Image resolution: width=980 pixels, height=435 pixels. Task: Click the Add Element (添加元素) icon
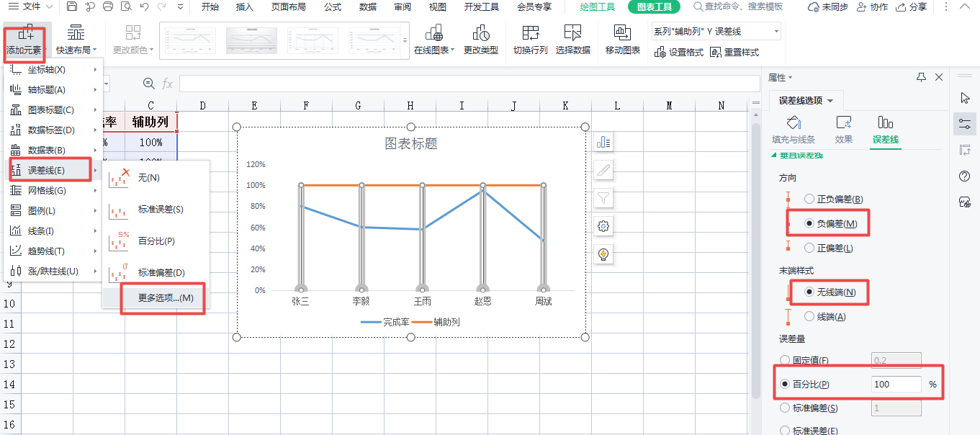(25, 33)
